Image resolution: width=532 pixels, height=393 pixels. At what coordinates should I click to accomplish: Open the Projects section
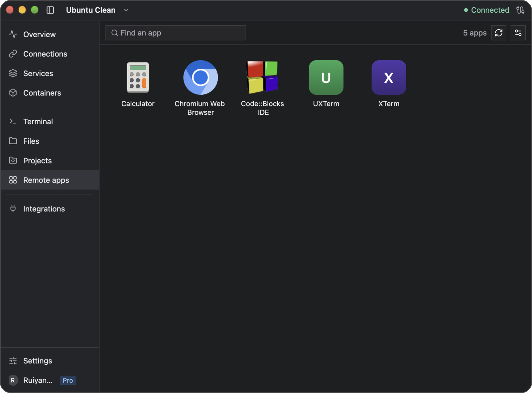50,161
